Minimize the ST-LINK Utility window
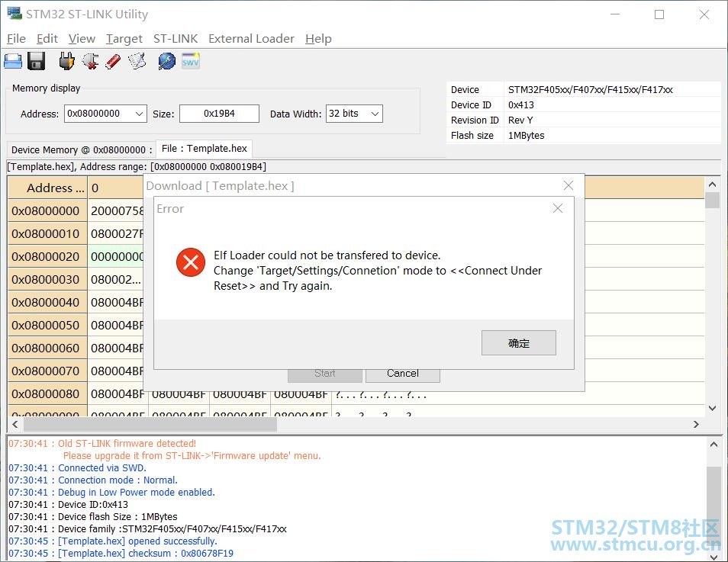The image size is (728, 562). (615, 14)
